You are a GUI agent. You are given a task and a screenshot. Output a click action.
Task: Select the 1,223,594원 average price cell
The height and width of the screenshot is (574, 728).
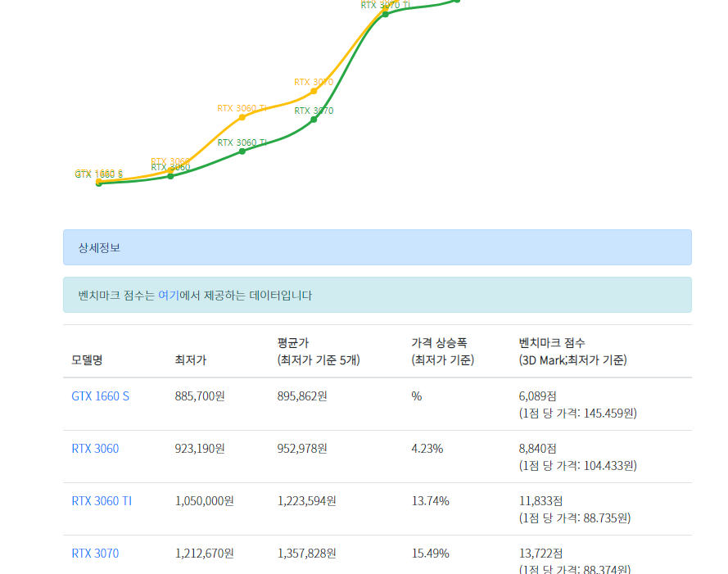click(307, 501)
